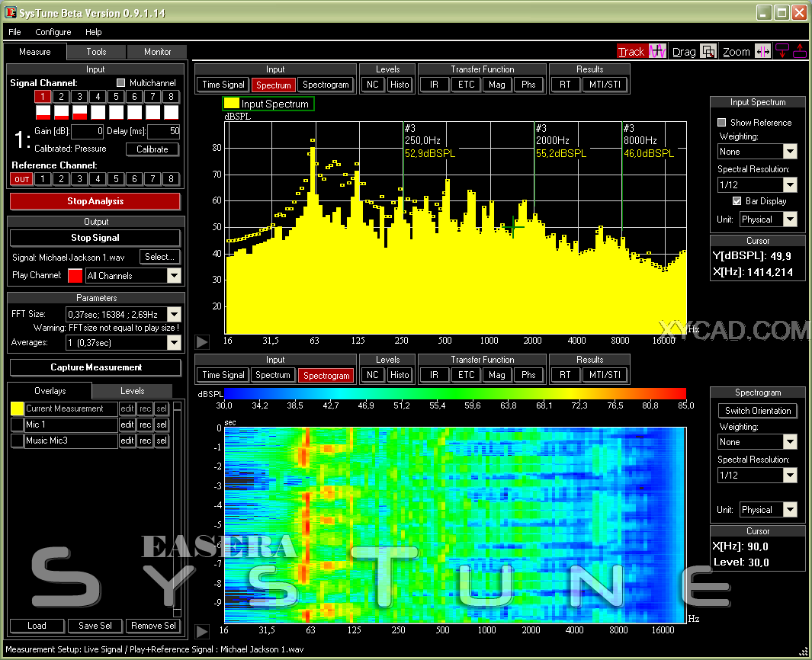
Task: Set reference channel to OUT
Action: coord(22,179)
